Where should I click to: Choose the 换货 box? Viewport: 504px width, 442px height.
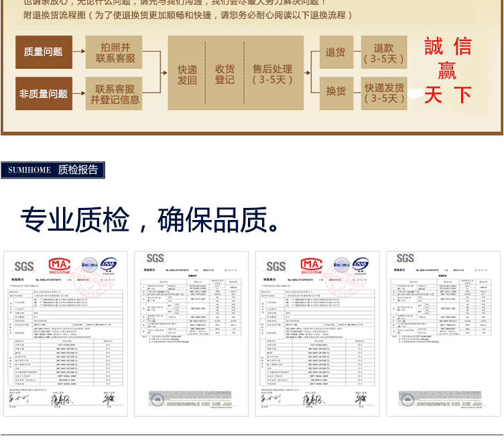[x=336, y=94]
